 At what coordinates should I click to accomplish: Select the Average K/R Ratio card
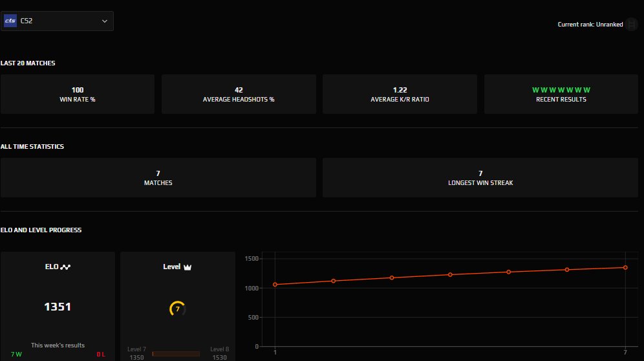[x=400, y=94]
